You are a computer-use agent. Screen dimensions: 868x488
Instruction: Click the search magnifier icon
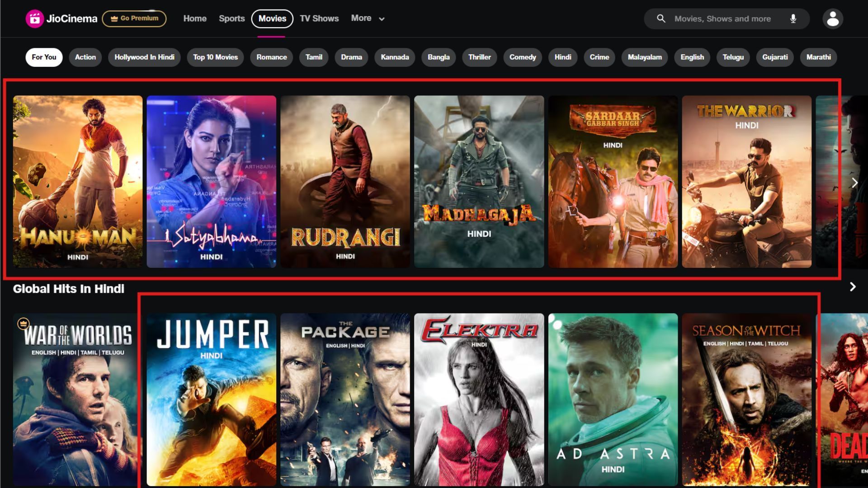(661, 19)
